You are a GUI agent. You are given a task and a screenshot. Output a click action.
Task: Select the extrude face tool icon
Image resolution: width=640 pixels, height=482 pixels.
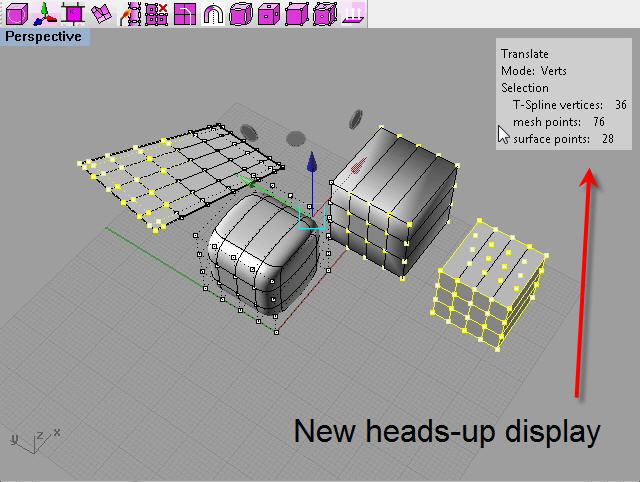73,13
